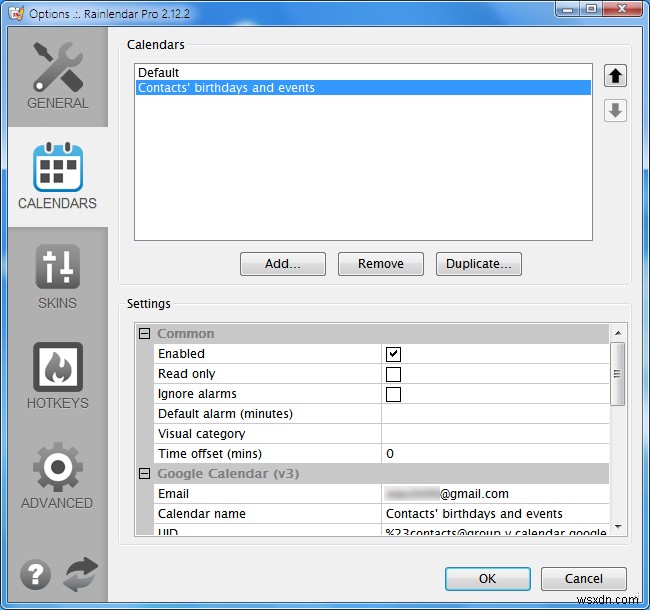Image resolution: width=650 pixels, height=610 pixels.
Task: Move selected calendar down with arrow
Action: click(x=615, y=111)
